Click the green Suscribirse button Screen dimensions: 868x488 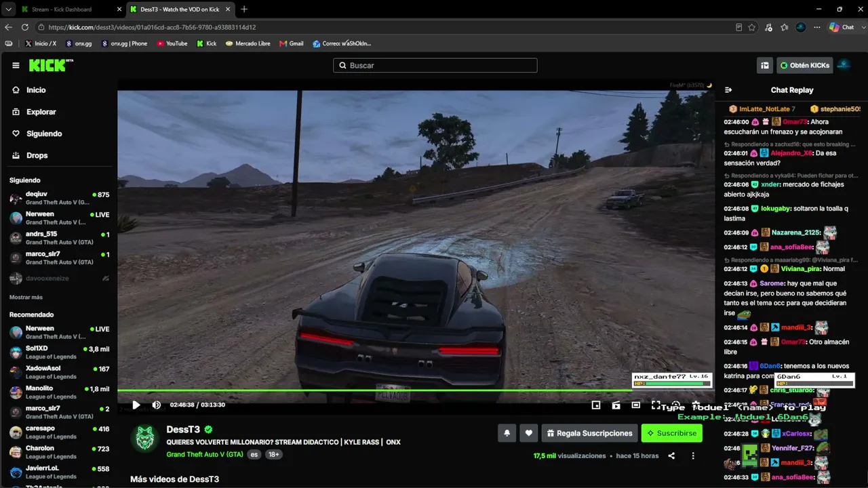672,433
